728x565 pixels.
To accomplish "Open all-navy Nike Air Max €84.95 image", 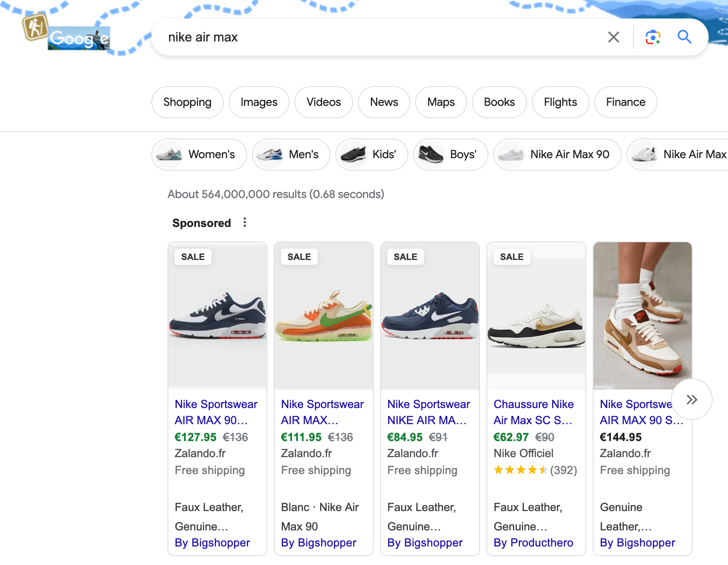I will click(430, 316).
